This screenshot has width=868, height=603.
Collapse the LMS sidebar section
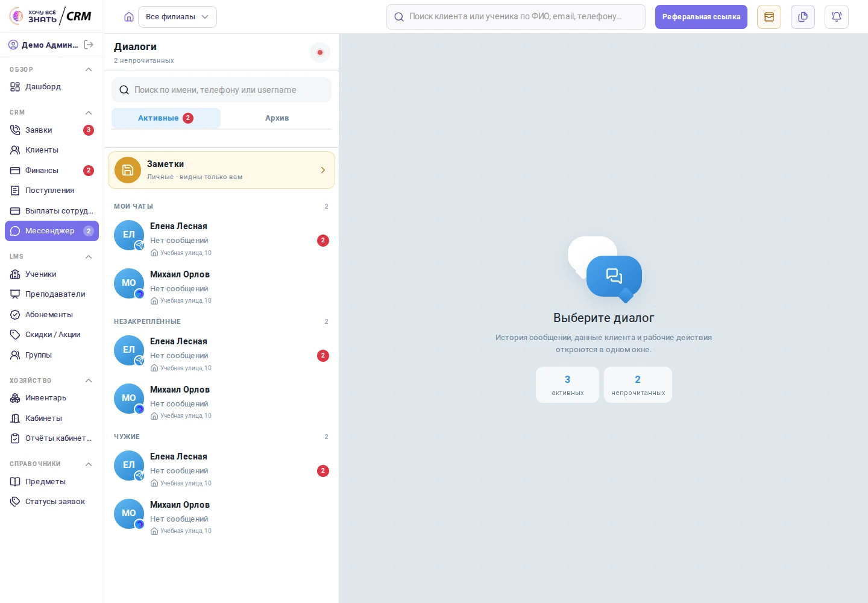point(89,257)
